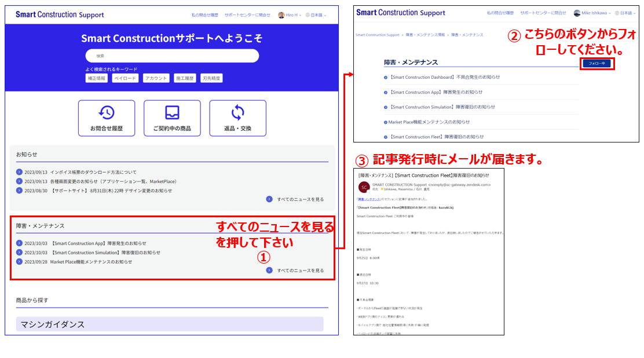
Task: Click the フォロー中 follow button
Action: point(597,63)
